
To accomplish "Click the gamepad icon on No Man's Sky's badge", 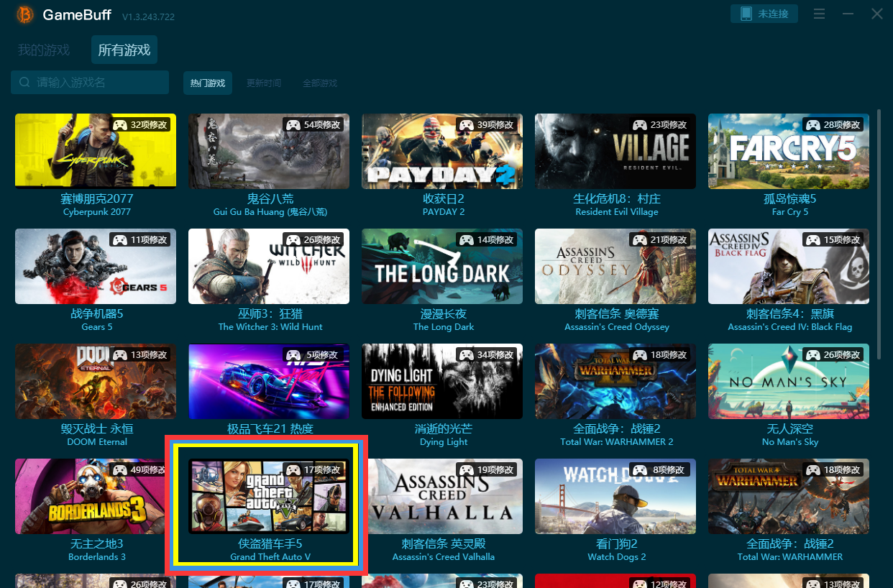I will point(813,355).
